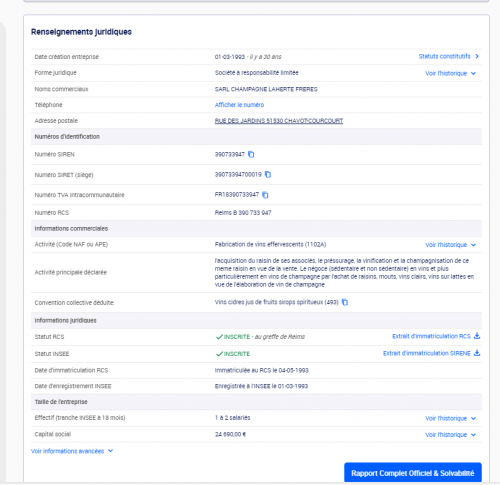Viewport: 500px width, 485px height.
Task: Download icon next to Extrait d'immatriculation SIRENE
Action: tap(477, 353)
